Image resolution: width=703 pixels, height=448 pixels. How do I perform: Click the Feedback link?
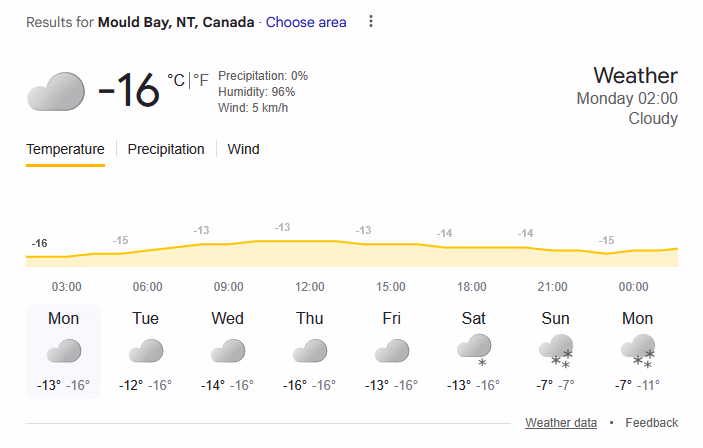pyautogui.click(x=652, y=423)
